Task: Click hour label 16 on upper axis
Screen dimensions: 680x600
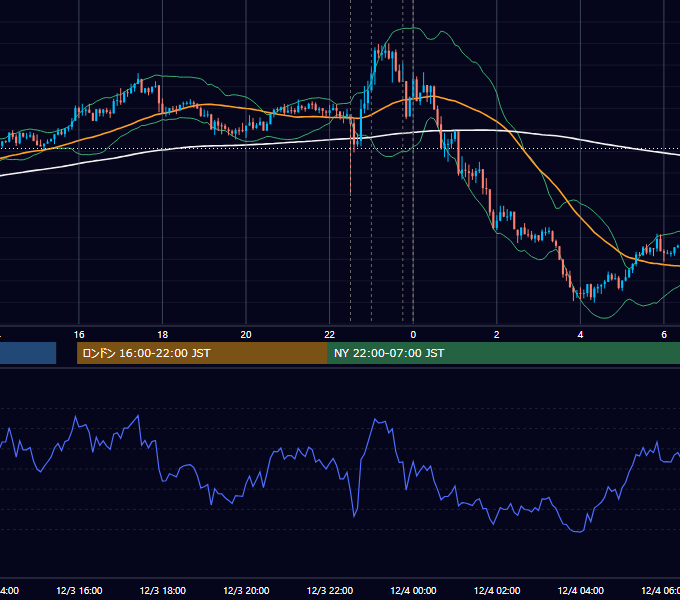Action: [79, 335]
